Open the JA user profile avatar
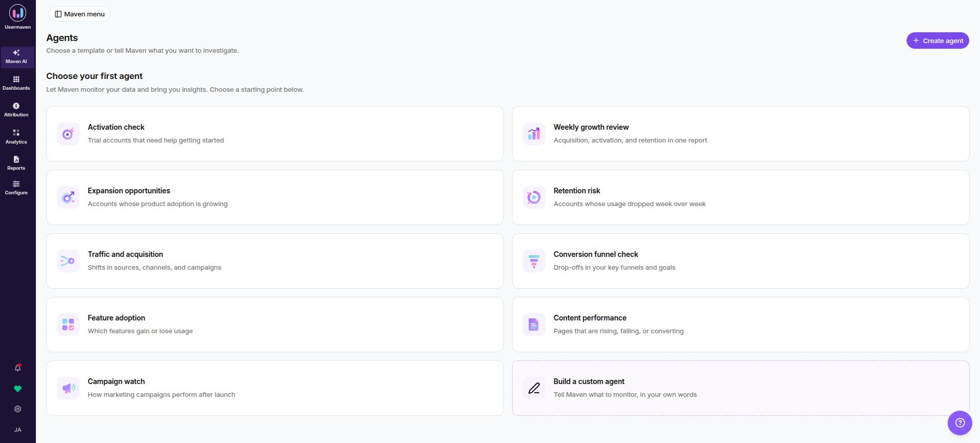Screen dimensions: 980x443 (x=18, y=430)
